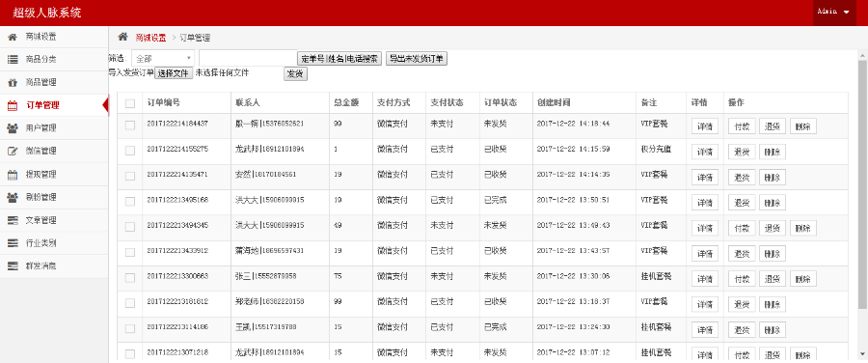868x363 pixels.
Task: Check the box in 郑老师's order row
Action: pyautogui.click(x=130, y=304)
